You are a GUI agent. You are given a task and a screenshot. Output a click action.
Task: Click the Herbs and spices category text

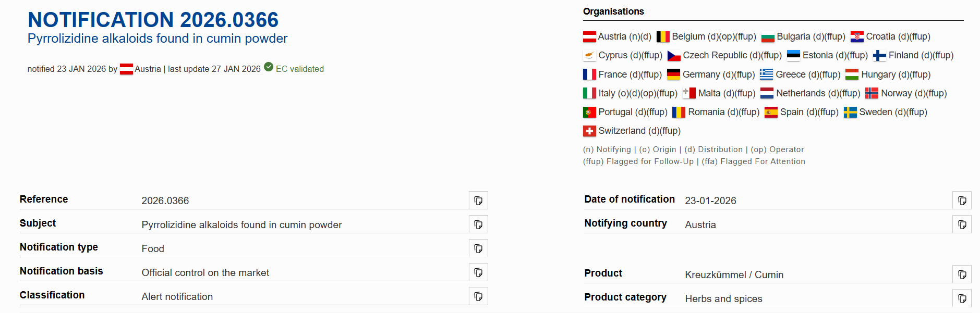(723, 299)
